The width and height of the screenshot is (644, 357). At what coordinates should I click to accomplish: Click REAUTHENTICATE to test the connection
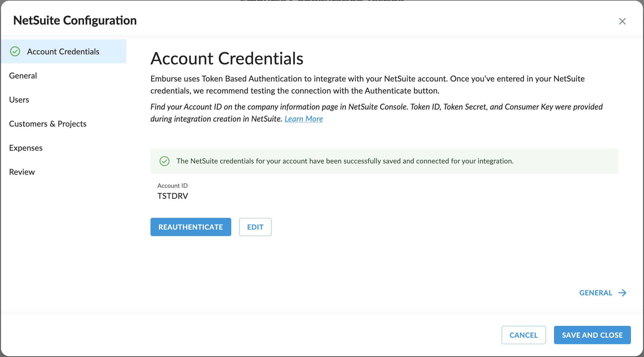pyautogui.click(x=191, y=227)
